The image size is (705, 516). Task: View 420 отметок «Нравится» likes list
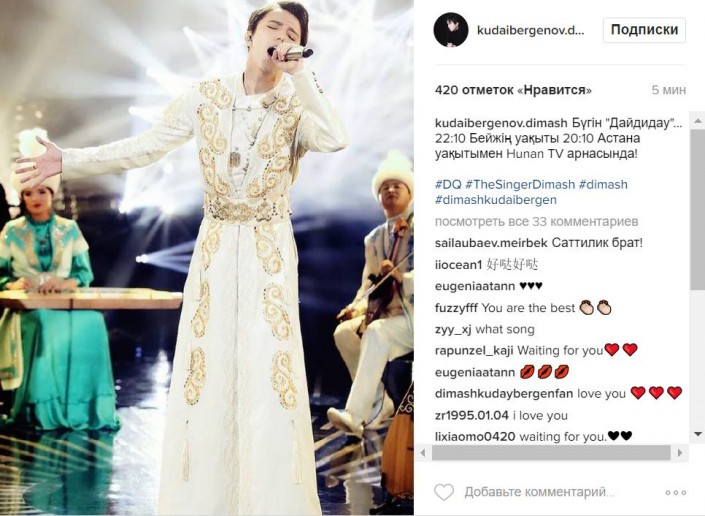coord(513,90)
